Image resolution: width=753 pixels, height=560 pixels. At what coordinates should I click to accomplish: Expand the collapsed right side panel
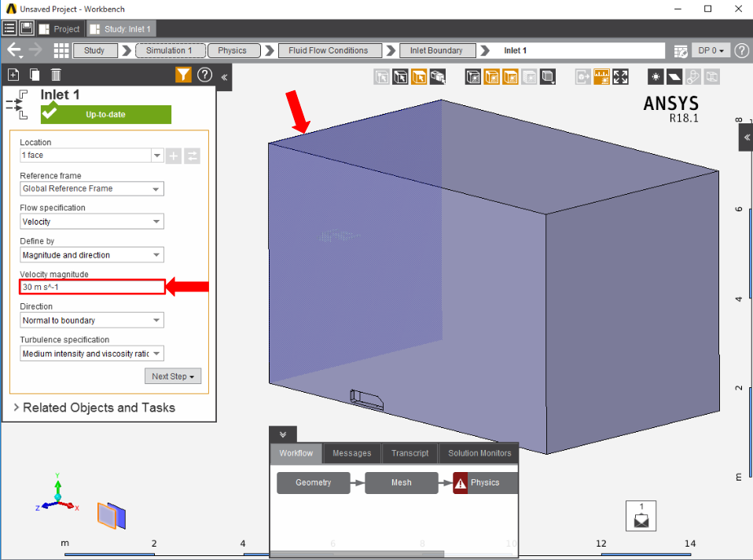(746, 137)
